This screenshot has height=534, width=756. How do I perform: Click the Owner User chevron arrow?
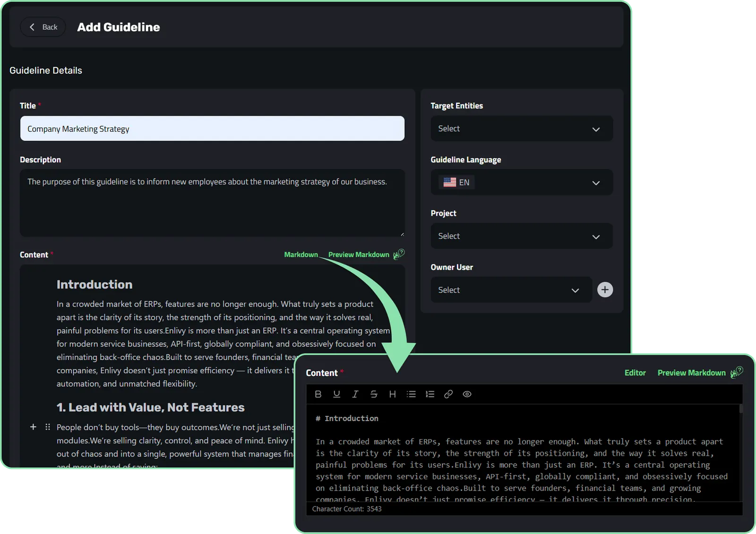coord(575,290)
